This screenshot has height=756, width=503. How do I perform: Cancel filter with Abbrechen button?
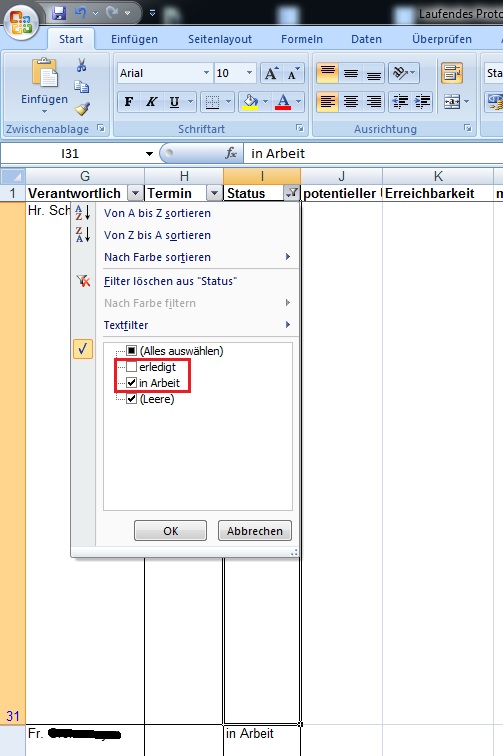[255, 531]
